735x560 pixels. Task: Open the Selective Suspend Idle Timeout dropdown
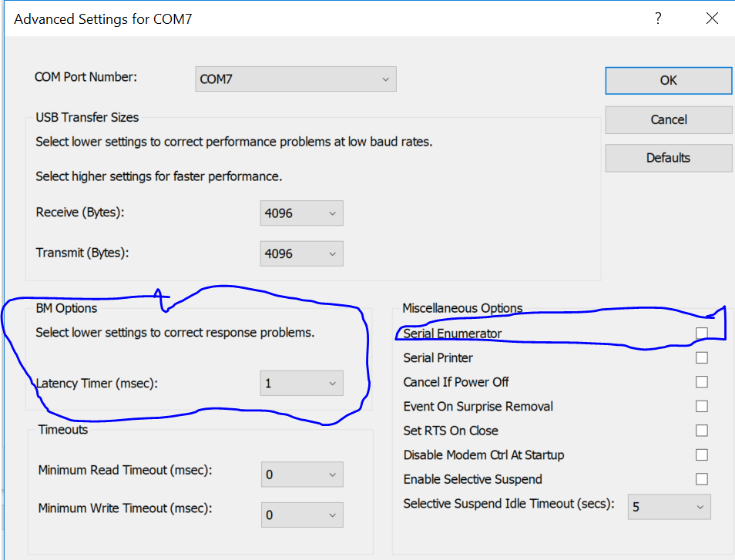(x=670, y=507)
